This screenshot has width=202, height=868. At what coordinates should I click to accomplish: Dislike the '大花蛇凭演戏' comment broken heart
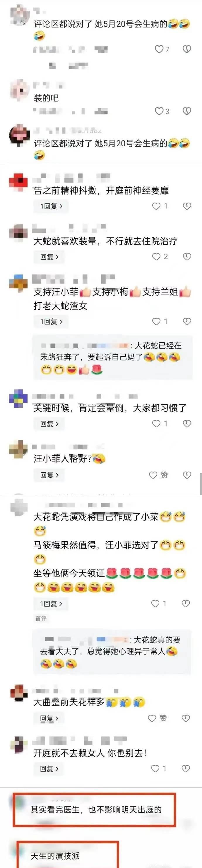(186, 604)
